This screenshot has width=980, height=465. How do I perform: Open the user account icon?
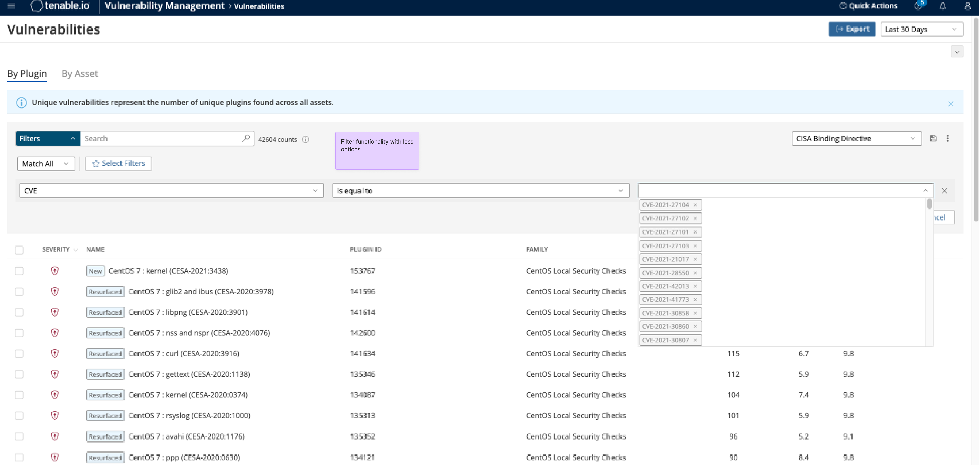tap(967, 6)
